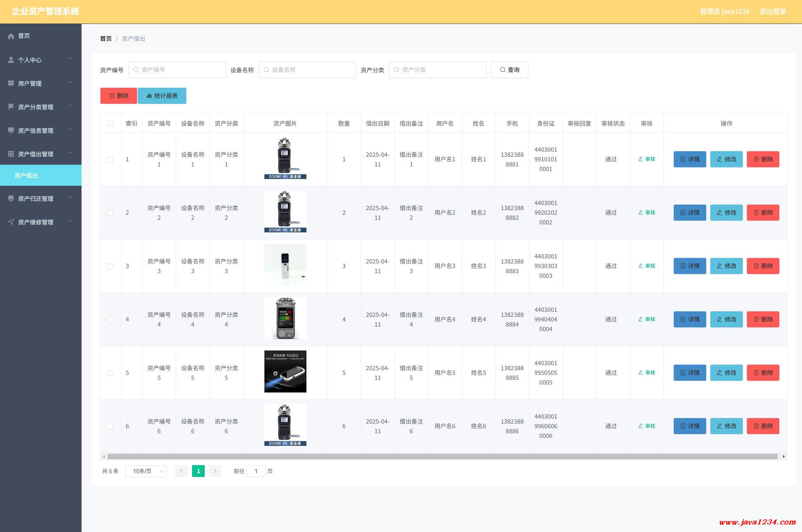Select the checkbox for row 6
Viewport: 802px width, 532px height.
pyautogui.click(x=110, y=427)
